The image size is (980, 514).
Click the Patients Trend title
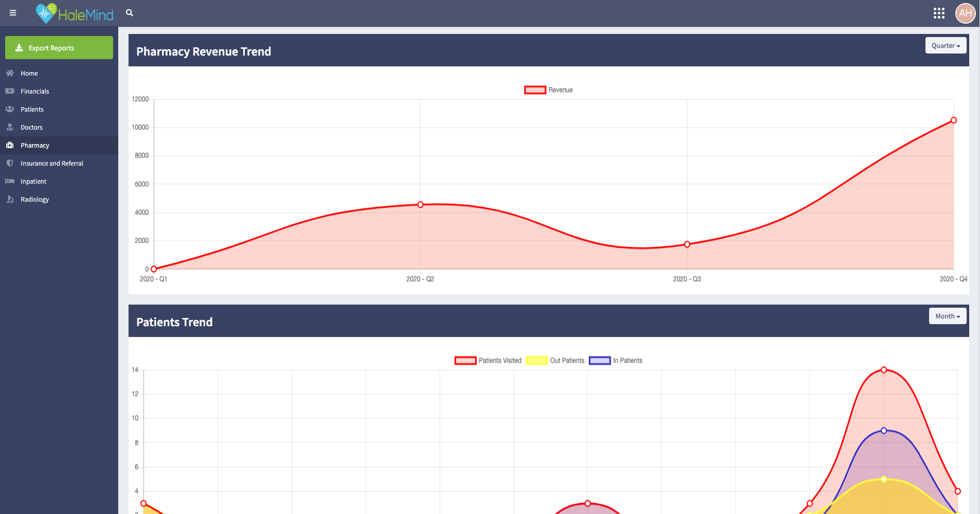pyautogui.click(x=174, y=322)
